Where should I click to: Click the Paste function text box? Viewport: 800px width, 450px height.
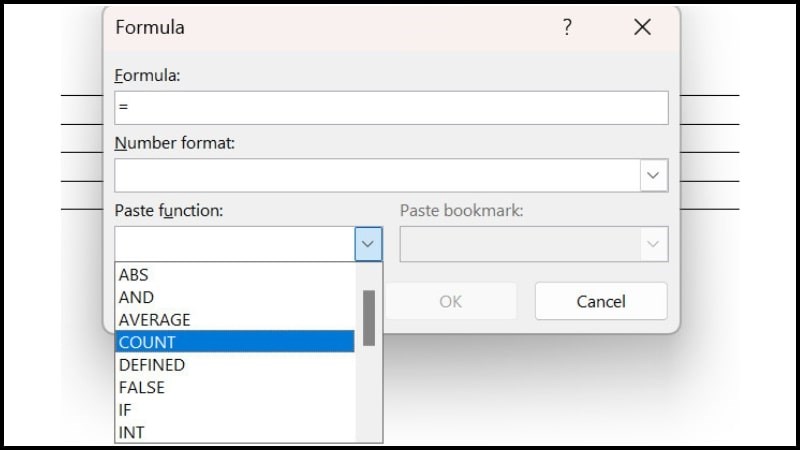(235, 244)
